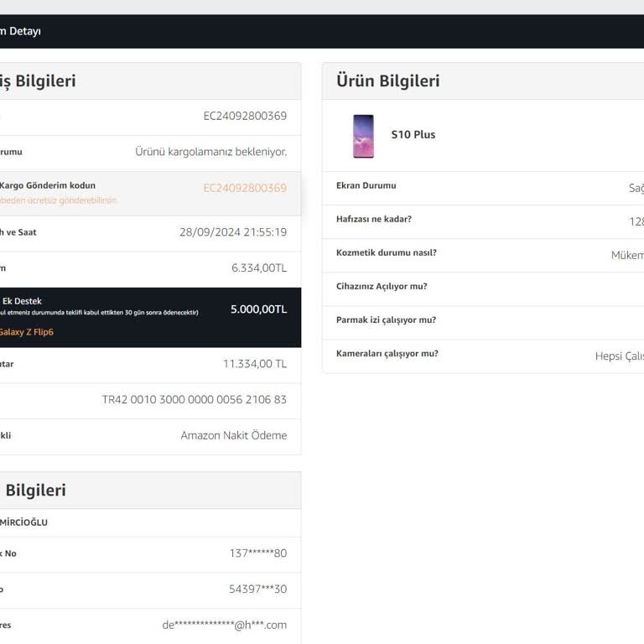
Task: Click the 5.000,00TL extra support amount
Action: point(259,309)
